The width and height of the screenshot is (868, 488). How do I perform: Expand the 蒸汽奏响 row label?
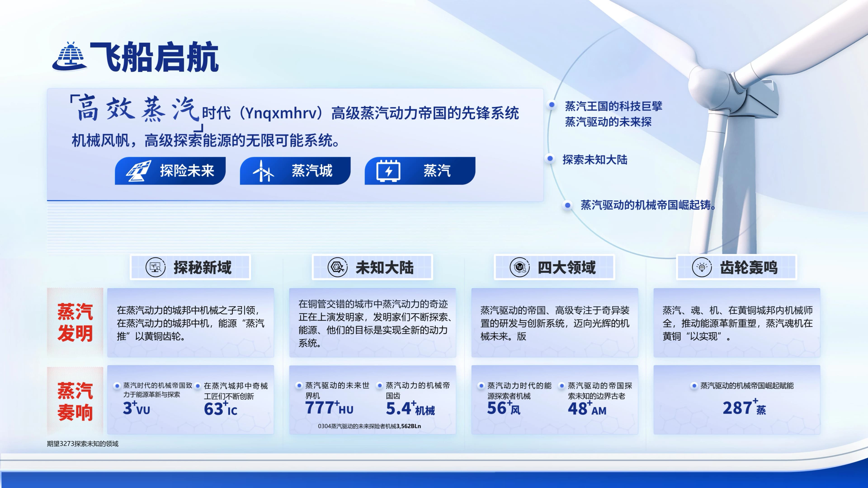coord(75,401)
